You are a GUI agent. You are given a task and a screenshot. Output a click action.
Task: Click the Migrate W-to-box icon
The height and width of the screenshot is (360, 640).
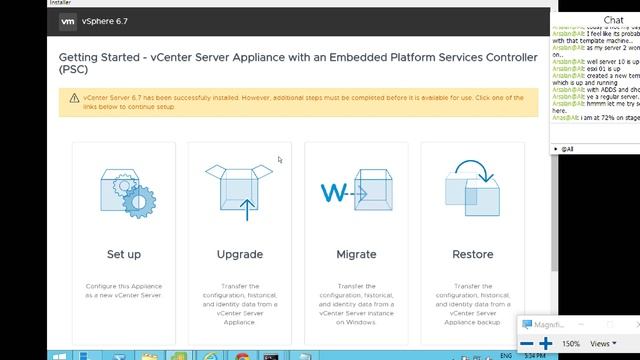point(357,190)
